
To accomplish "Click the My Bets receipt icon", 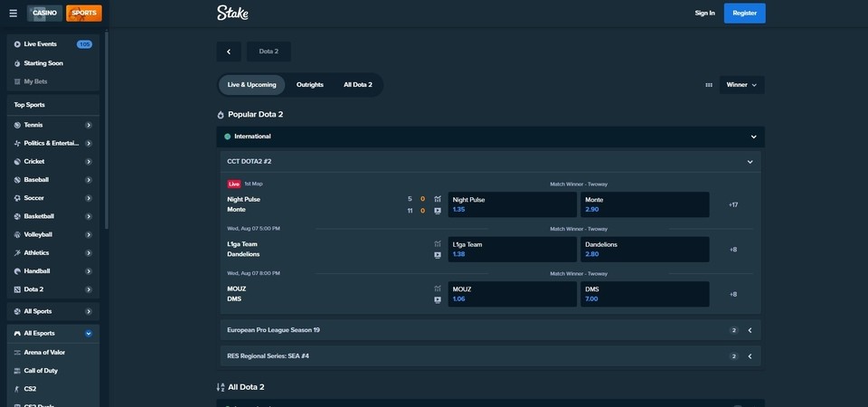I will tap(17, 82).
